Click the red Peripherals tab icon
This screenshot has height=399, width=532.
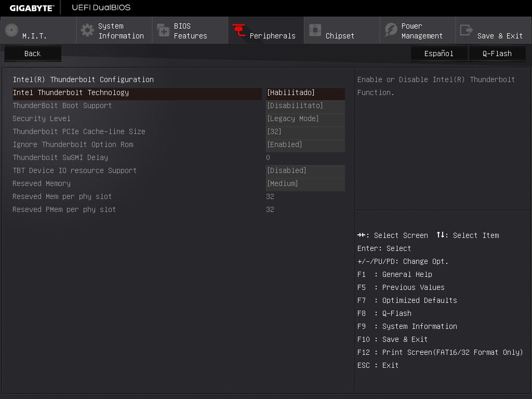tap(239, 30)
